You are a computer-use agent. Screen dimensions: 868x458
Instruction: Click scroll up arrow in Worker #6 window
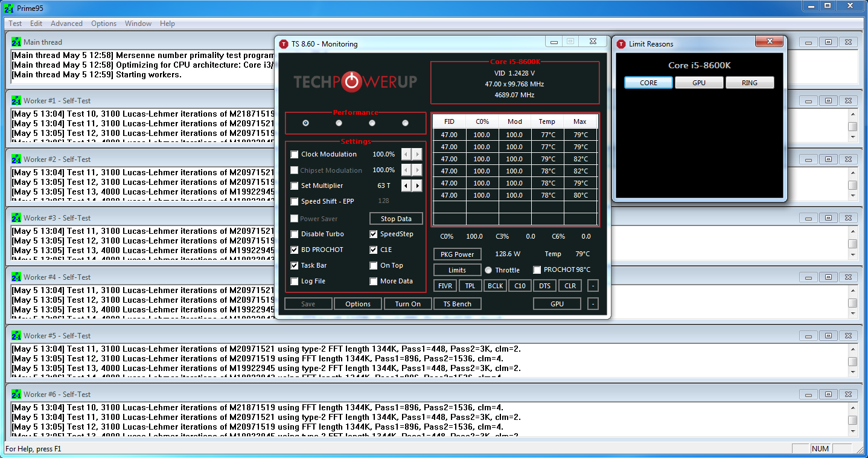(852, 407)
